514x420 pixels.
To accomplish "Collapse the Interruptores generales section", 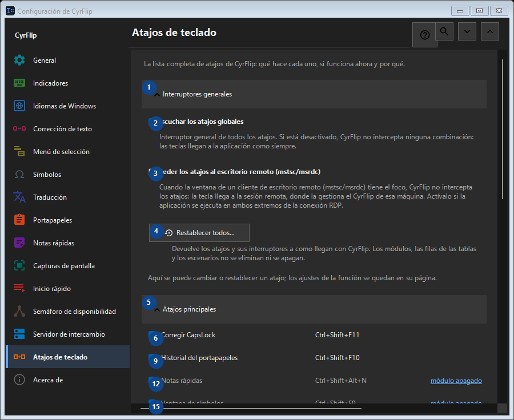I will pyautogui.click(x=314, y=94).
